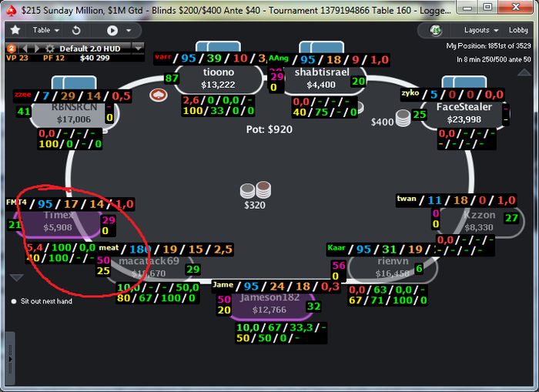The width and height of the screenshot is (539, 392).
Task: Expand the chat panel triangle above Sit out
Action: click(x=16, y=277)
